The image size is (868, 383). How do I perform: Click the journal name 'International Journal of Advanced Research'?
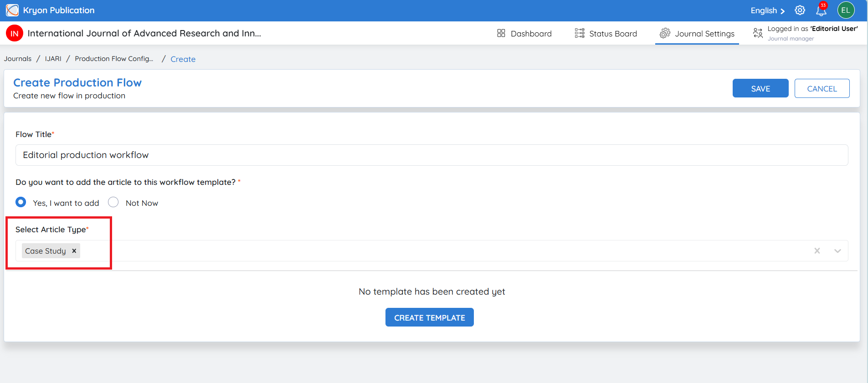pos(144,33)
